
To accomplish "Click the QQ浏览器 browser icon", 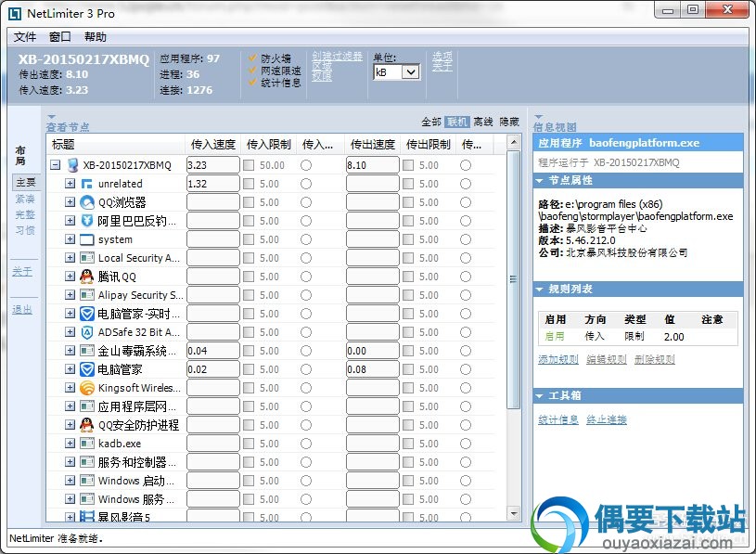I will (x=87, y=202).
